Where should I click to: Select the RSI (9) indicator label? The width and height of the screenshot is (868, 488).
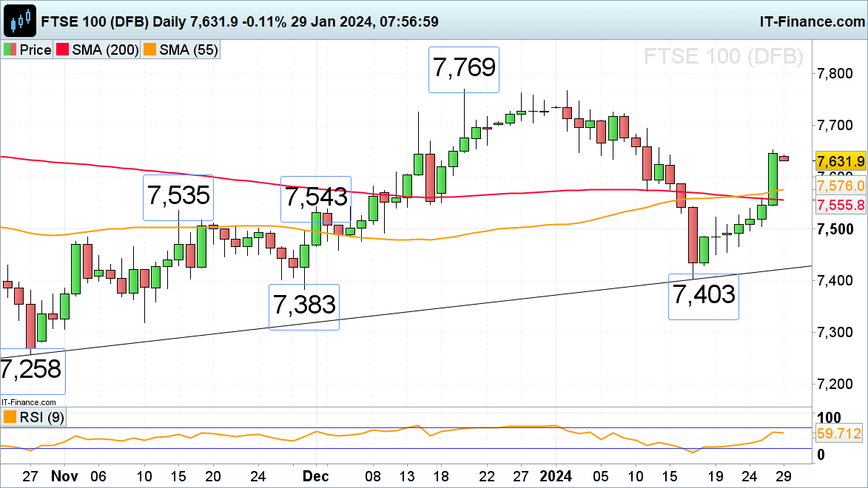click(x=42, y=416)
